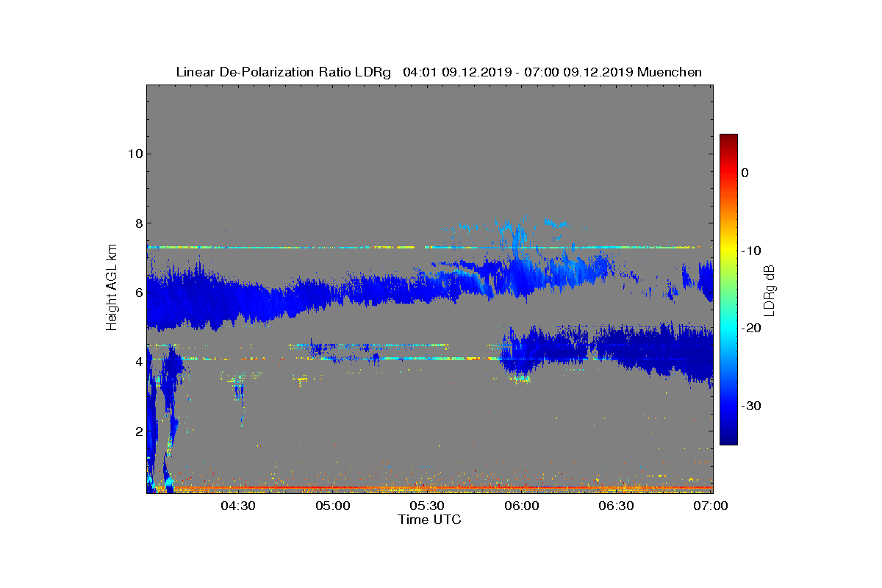Click the plot title 'Linear De-Polarization Ratio LDRg'
Image resolution: width=882 pixels, height=588 pixels.
[283, 72]
